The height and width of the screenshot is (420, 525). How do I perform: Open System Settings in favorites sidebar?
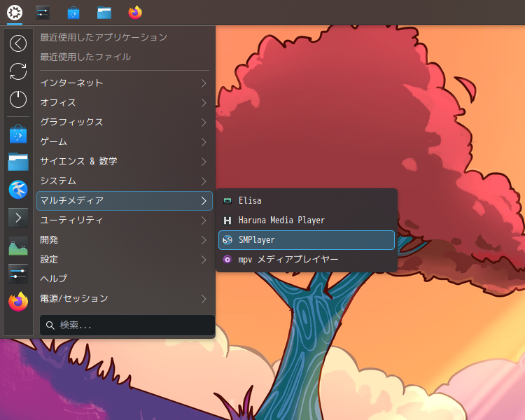pyautogui.click(x=18, y=274)
